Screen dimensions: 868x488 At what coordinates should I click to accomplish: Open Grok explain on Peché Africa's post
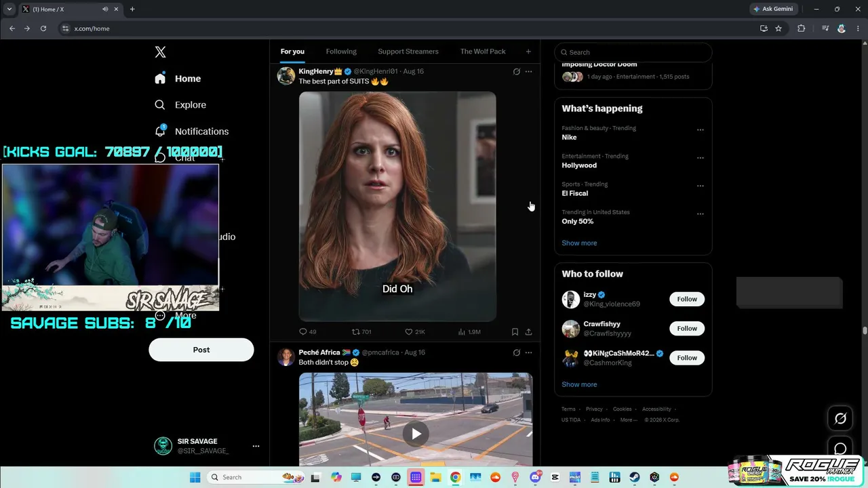[516, 352]
